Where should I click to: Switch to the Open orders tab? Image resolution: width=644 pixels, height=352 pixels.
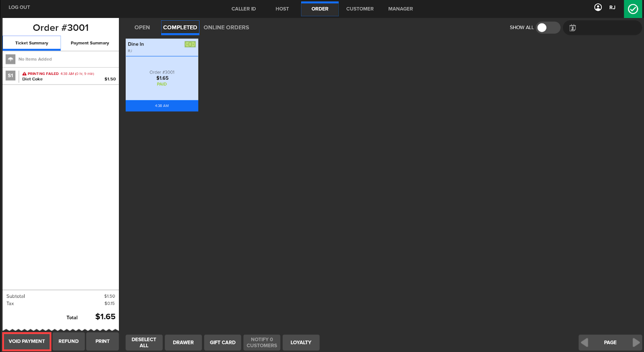(x=142, y=27)
